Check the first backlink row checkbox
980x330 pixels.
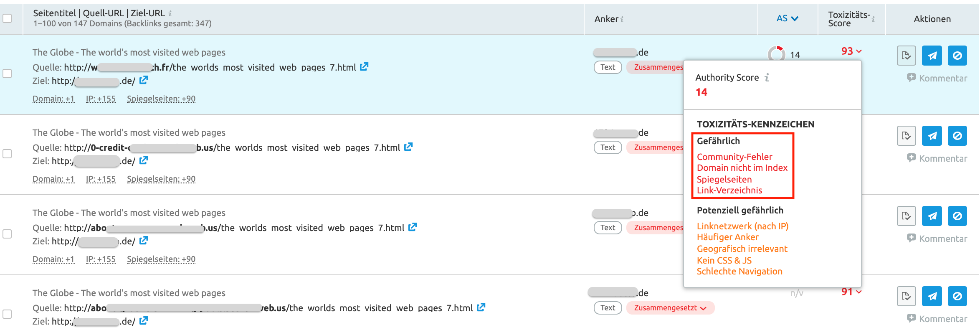7,73
